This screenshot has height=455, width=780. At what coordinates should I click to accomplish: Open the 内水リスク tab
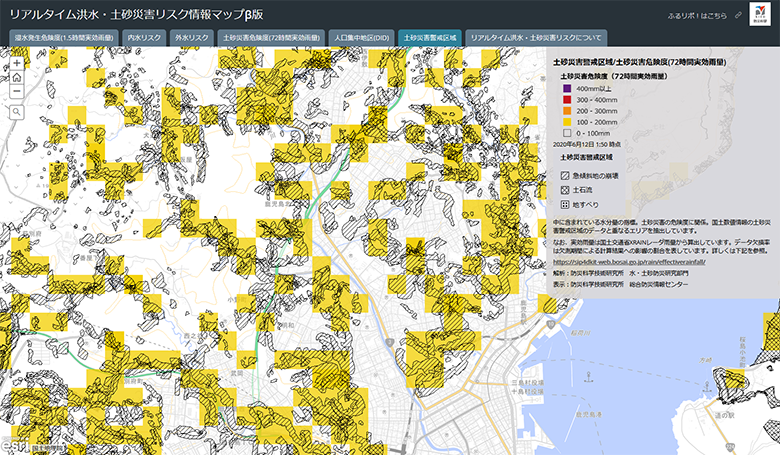143,37
